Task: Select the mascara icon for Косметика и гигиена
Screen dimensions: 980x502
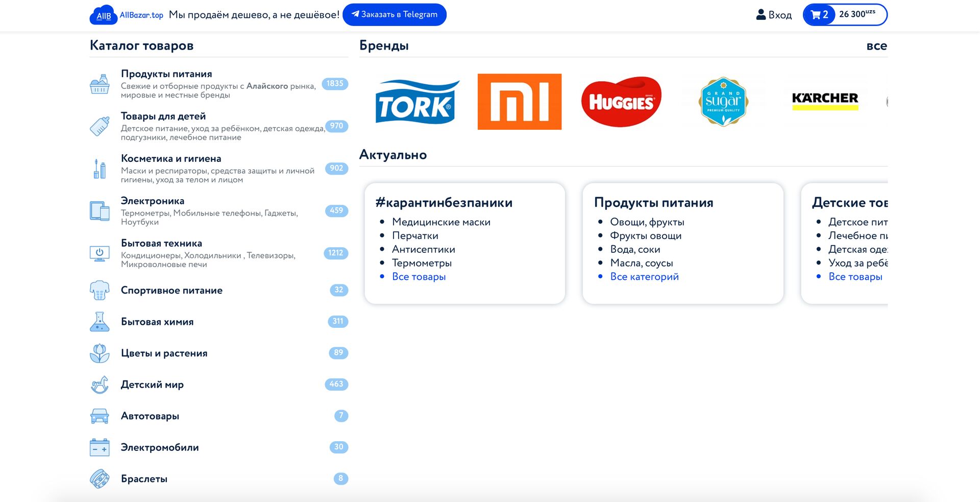Action: (100, 169)
